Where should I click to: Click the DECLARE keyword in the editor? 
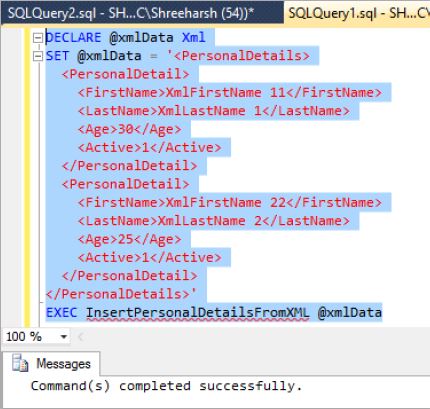[73, 38]
